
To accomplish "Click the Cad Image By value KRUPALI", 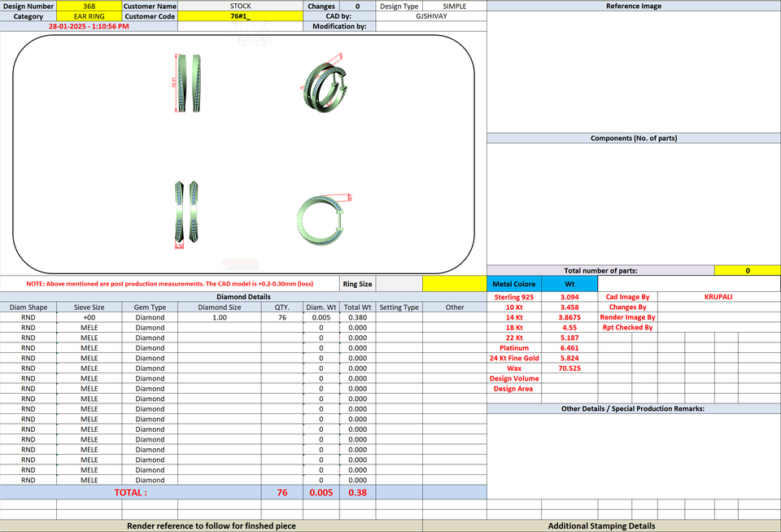I will 718,297.
